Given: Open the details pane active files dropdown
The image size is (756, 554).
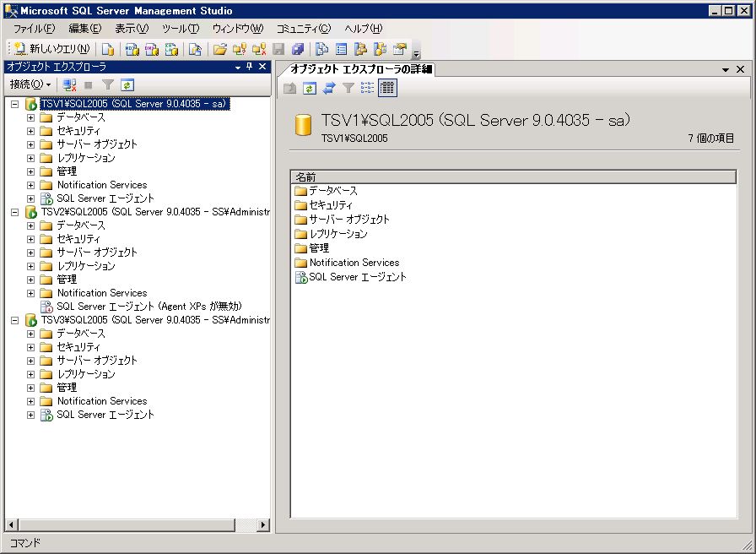Looking at the screenshot, I should pyautogui.click(x=725, y=70).
